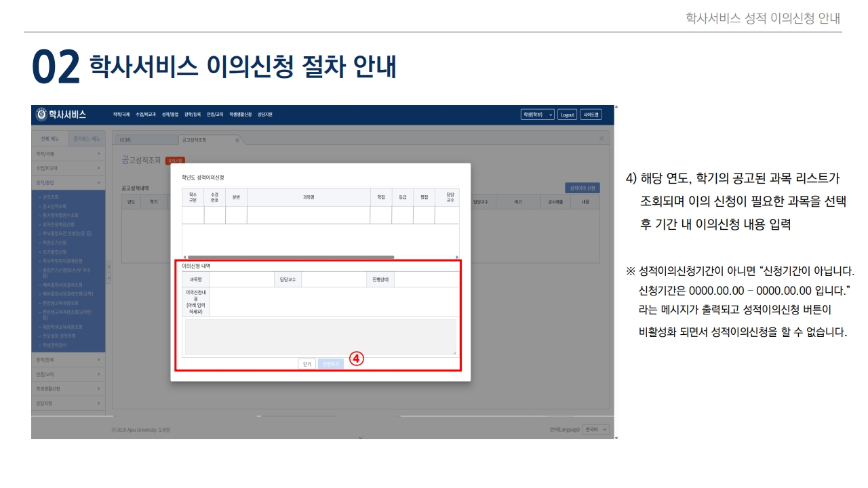Close the 공고성적조회 tab with its x icon
Viewport: 868px width, 488px height.
pos(237,140)
